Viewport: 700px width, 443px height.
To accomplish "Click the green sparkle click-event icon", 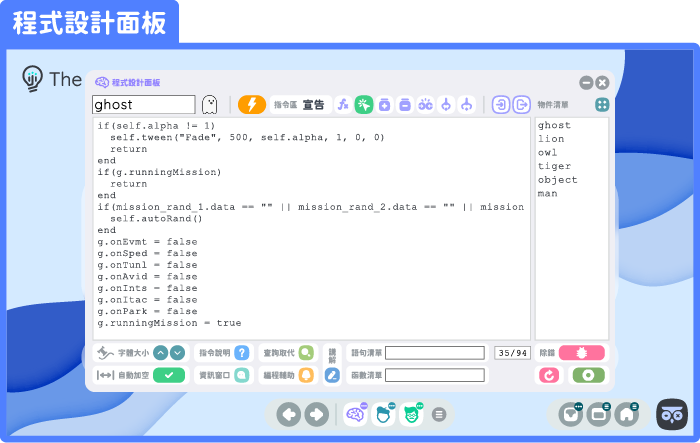I will pyautogui.click(x=364, y=104).
